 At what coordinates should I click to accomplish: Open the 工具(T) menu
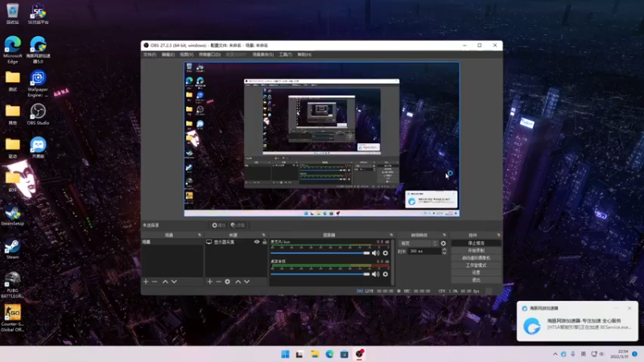[x=286, y=55]
